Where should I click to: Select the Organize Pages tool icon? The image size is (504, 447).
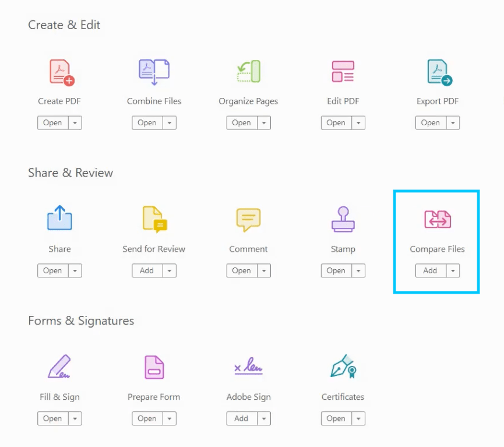tap(248, 71)
